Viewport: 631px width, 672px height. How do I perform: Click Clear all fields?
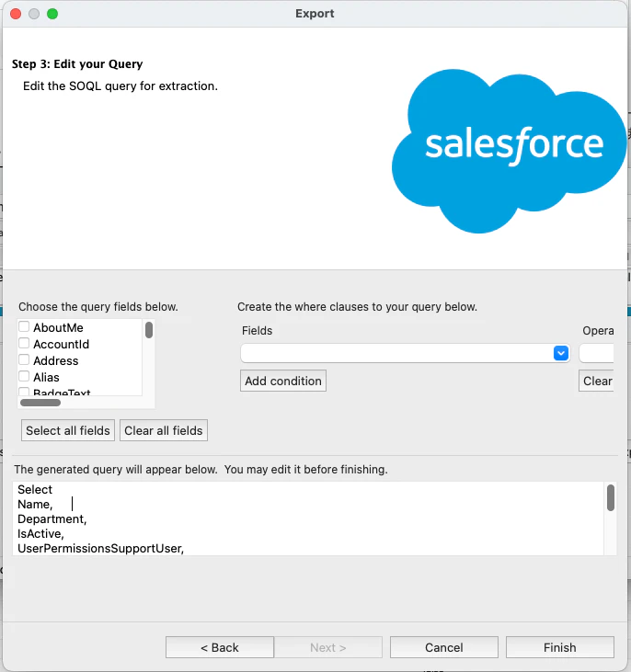coord(164,430)
